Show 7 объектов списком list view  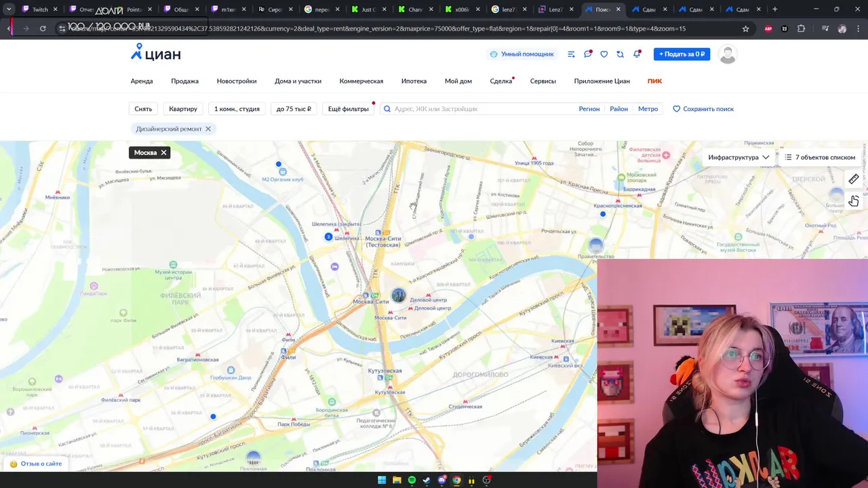[819, 157]
